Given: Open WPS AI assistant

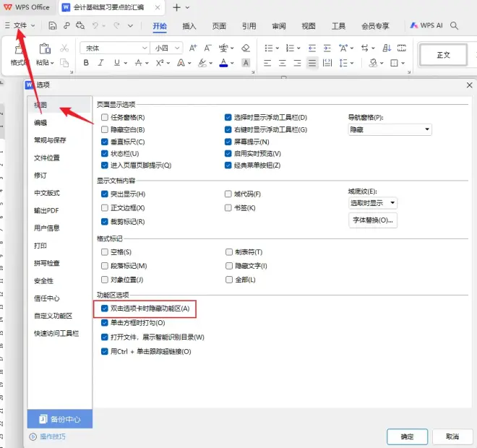Looking at the screenshot, I should [426, 25].
